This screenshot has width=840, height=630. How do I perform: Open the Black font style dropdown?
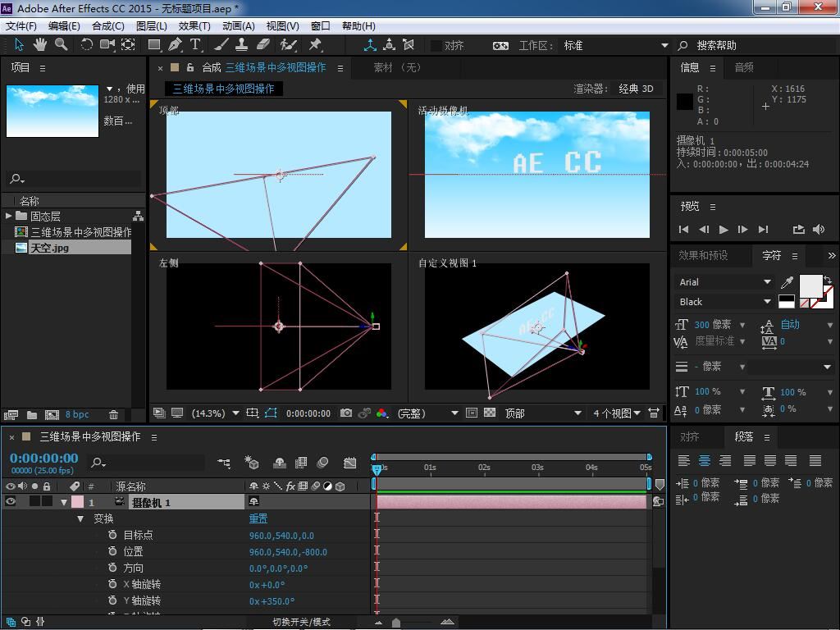coord(724,302)
